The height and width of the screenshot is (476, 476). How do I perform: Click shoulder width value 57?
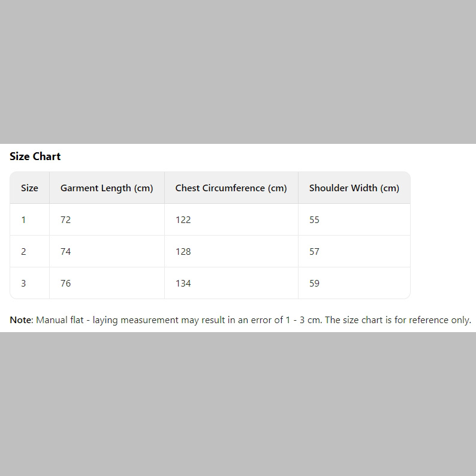coord(314,252)
